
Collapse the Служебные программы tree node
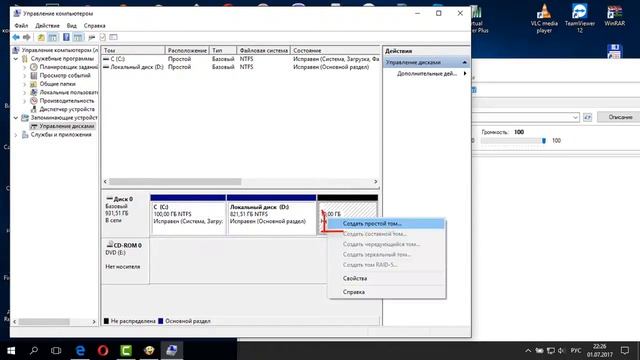click(x=16, y=59)
